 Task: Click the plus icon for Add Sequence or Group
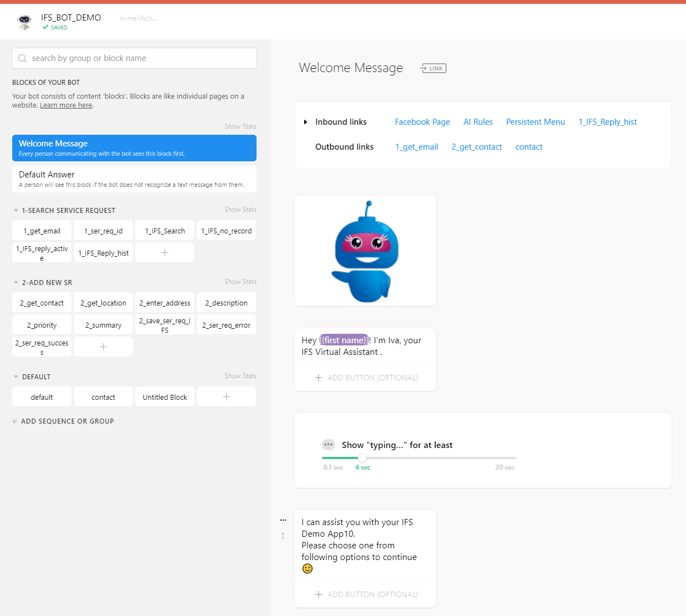pos(14,421)
